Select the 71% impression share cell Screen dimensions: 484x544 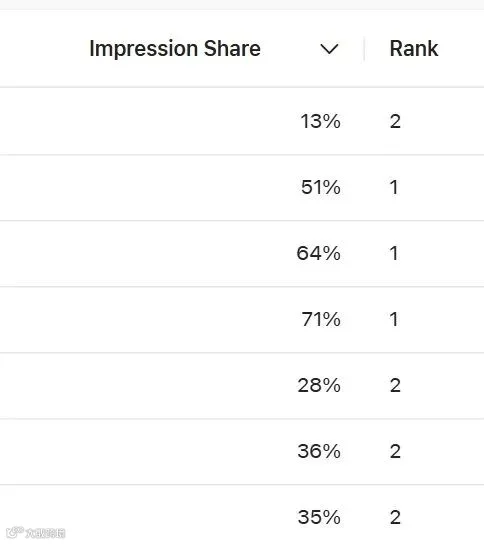tap(321, 319)
